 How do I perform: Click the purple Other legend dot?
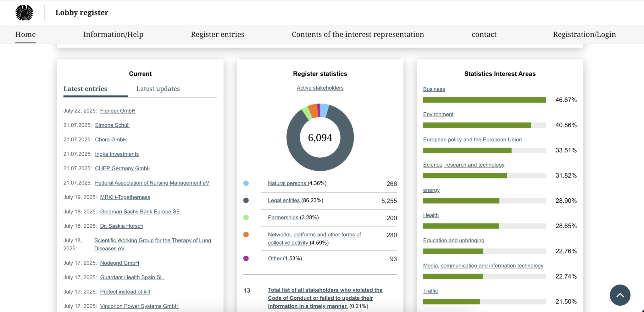point(246,258)
